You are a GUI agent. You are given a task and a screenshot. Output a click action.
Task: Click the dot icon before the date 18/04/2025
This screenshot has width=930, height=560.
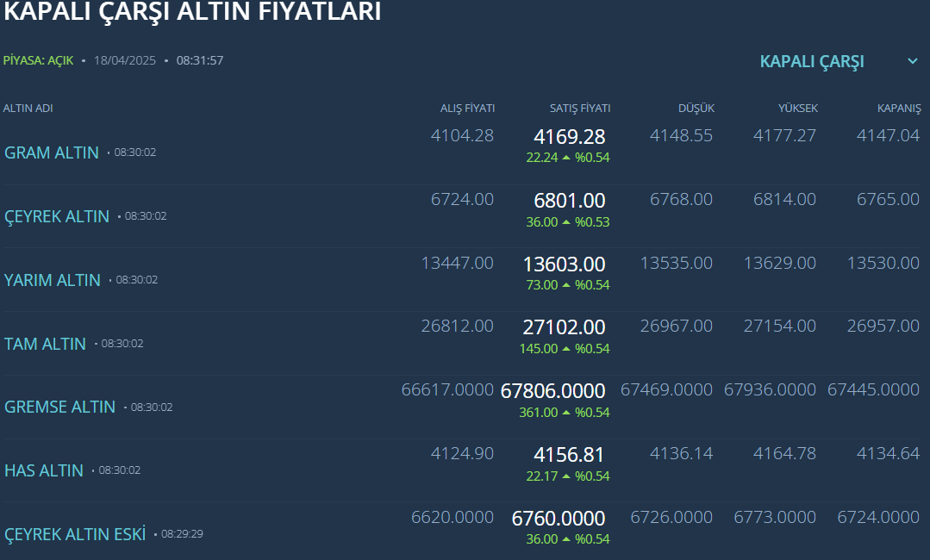[84, 61]
